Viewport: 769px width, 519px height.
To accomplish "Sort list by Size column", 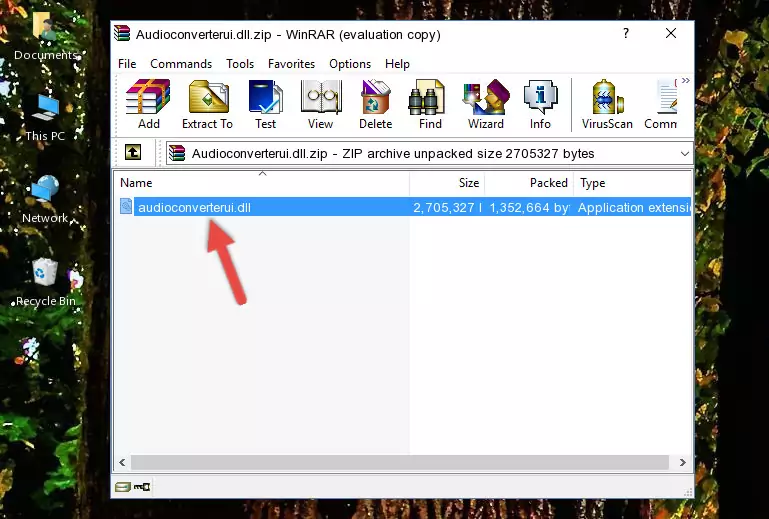I will click(447, 183).
